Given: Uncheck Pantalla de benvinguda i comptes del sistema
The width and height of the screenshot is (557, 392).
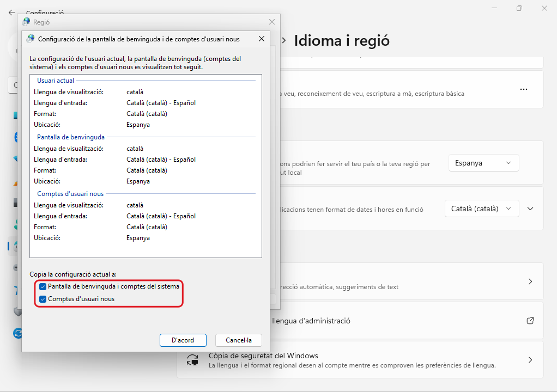Looking at the screenshot, I should (43, 286).
